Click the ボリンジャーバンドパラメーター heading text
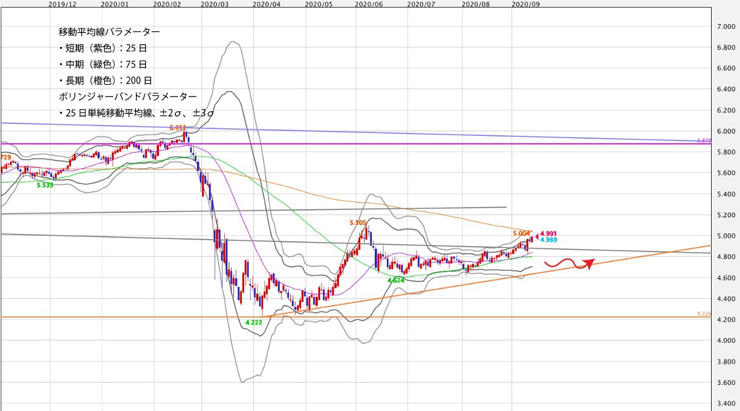This screenshot has height=411, width=740. click(128, 97)
